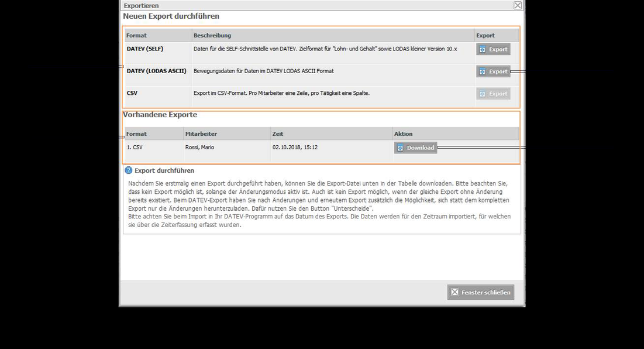Close the Exportieren dialog with the X
The height and width of the screenshot is (349, 644).
pyautogui.click(x=518, y=5)
